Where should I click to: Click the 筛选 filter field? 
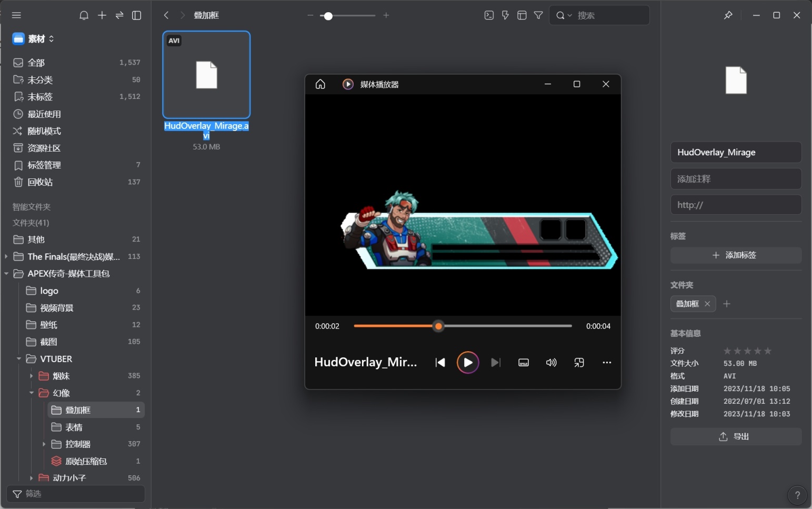(x=76, y=494)
